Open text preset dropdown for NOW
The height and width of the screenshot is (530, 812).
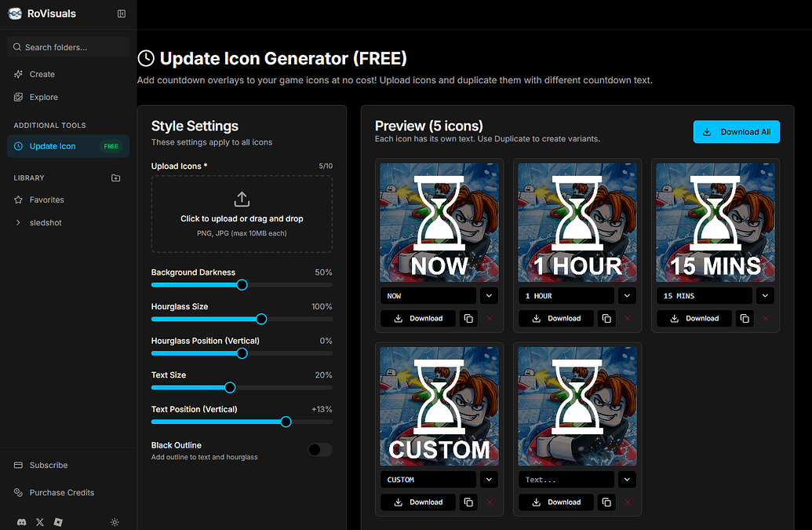[489, 296]
